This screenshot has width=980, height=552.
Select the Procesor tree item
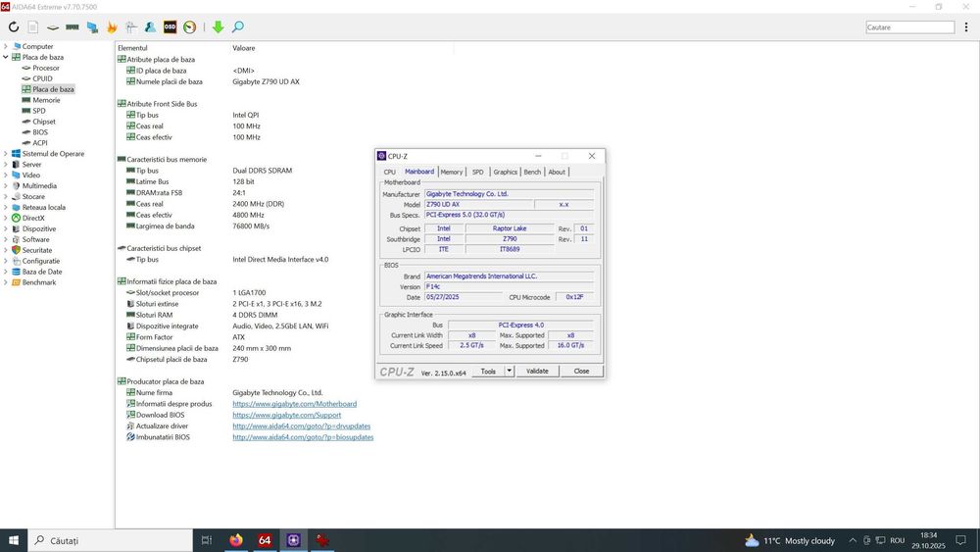[x=46, y=68]
